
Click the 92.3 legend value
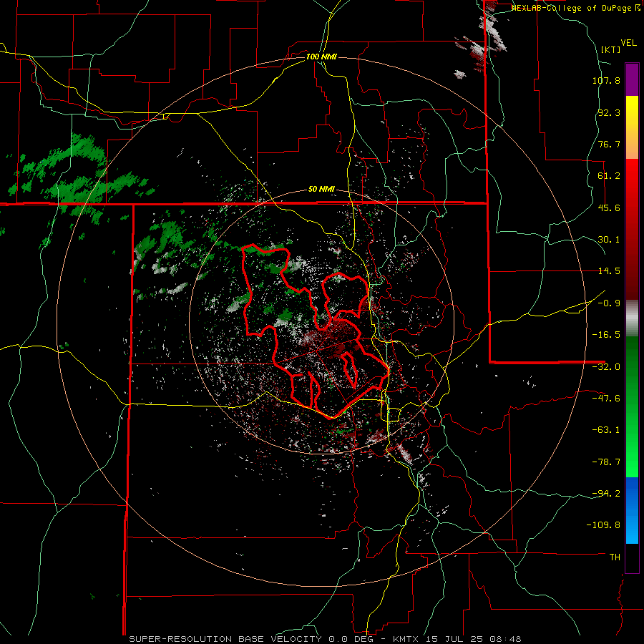pyautogui.click(x=609, y=112)
